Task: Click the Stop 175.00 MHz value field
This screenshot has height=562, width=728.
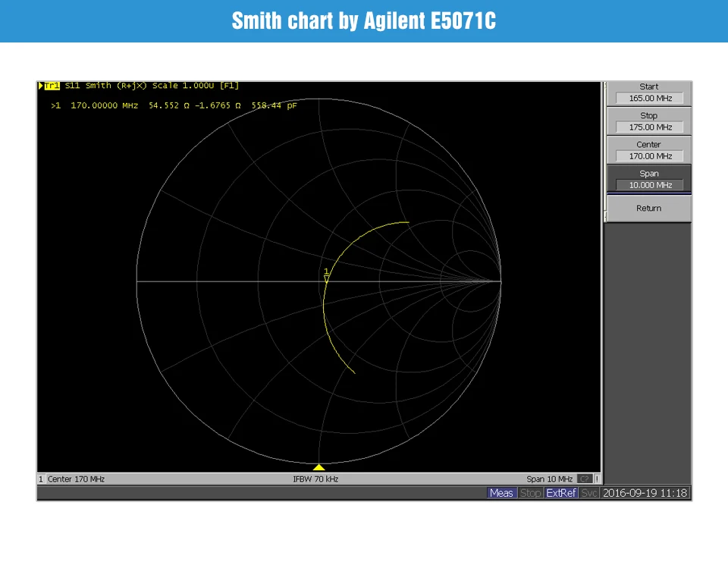Action: pyautogui.click(x=650, y=127)
